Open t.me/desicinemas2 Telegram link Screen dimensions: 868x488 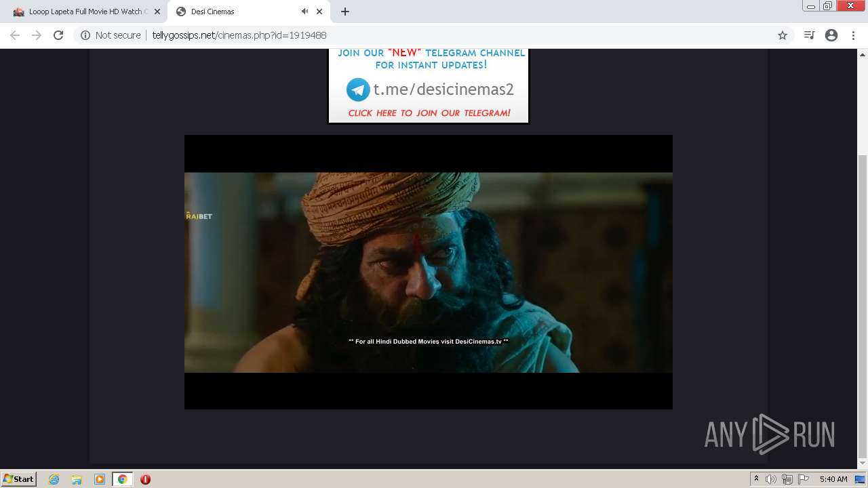443,89
